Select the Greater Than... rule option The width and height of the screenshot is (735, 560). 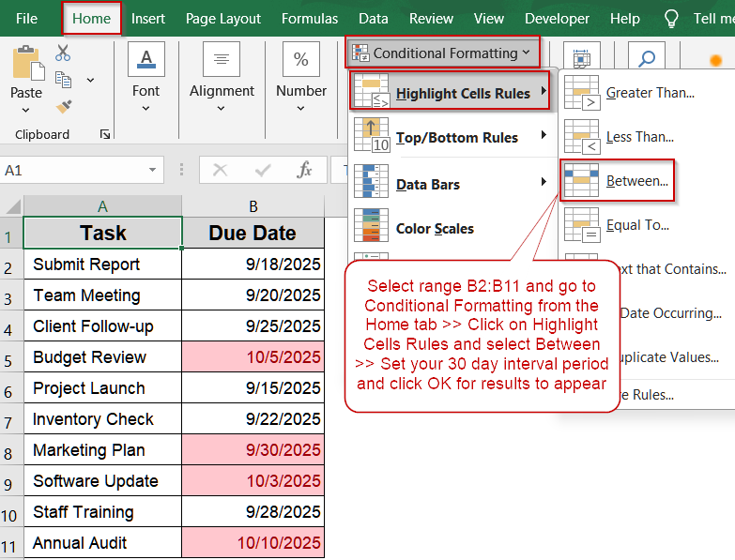pos(649,92)
